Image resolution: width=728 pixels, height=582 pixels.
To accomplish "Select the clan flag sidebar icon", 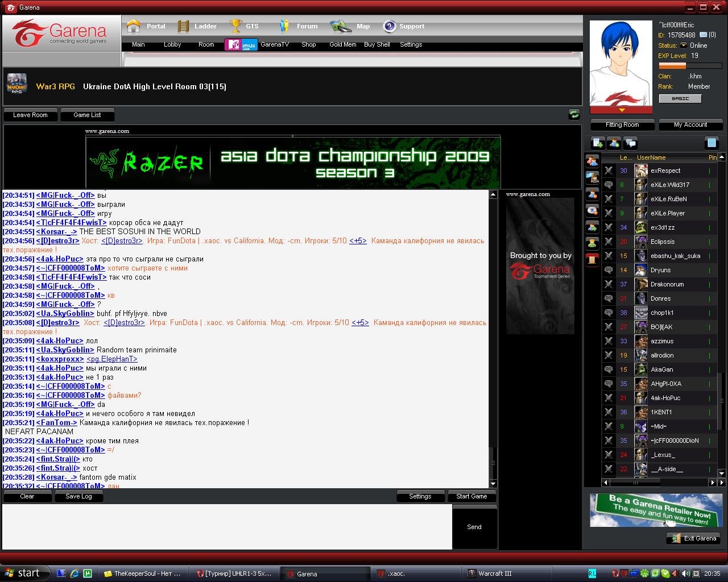I will coord(592,177).
